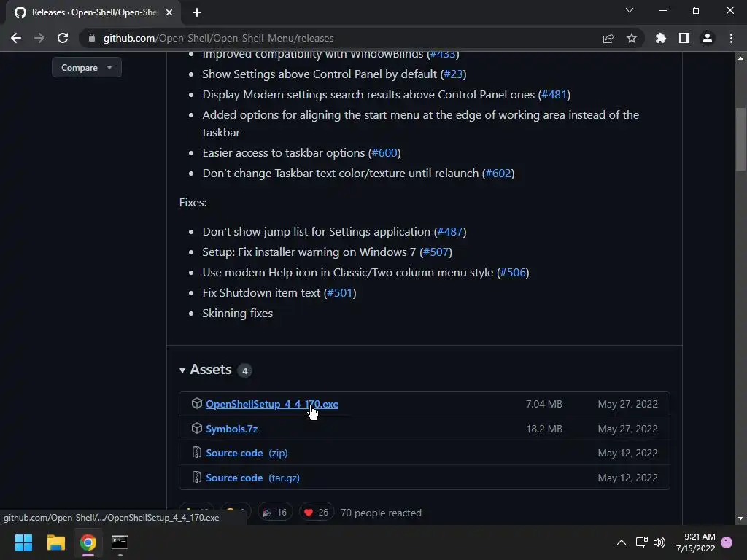
Task: Open the Chrome profile menu
Action: pyautogui.click(x=708, y=38)
